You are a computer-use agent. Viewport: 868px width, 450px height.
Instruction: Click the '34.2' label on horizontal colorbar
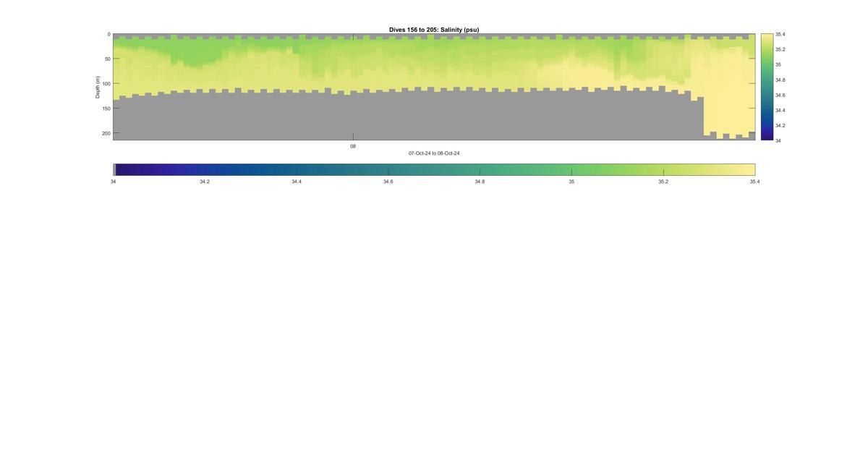[x=205, y=182]
